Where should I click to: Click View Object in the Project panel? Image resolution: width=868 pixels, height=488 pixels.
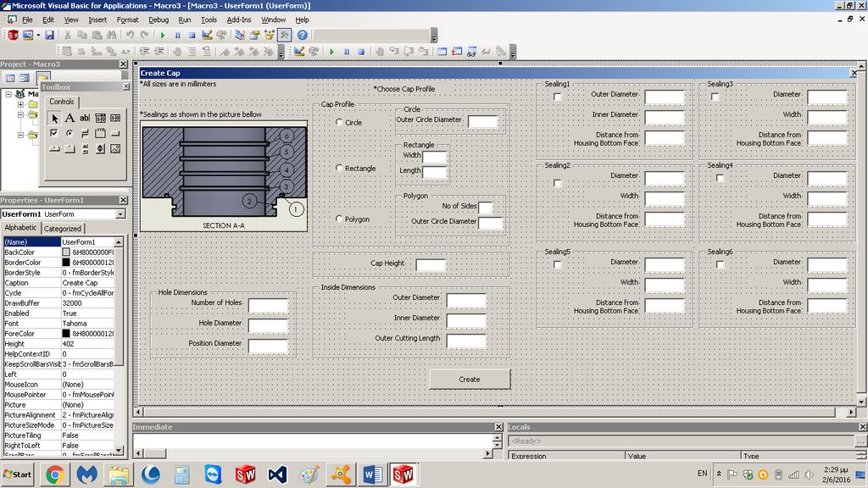25,77
